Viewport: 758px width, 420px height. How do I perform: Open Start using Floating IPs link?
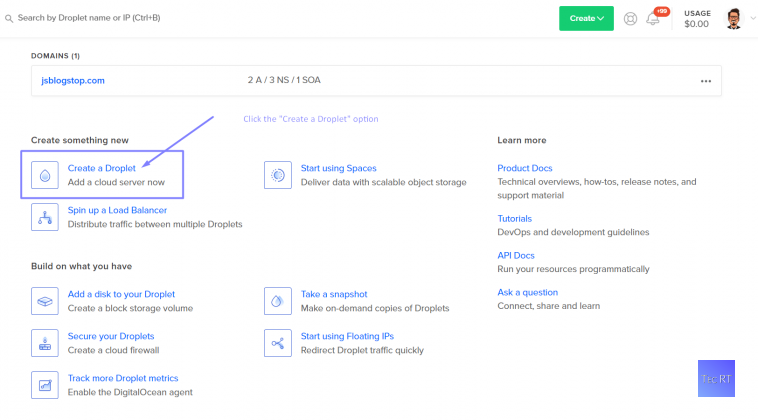(347, 336)
